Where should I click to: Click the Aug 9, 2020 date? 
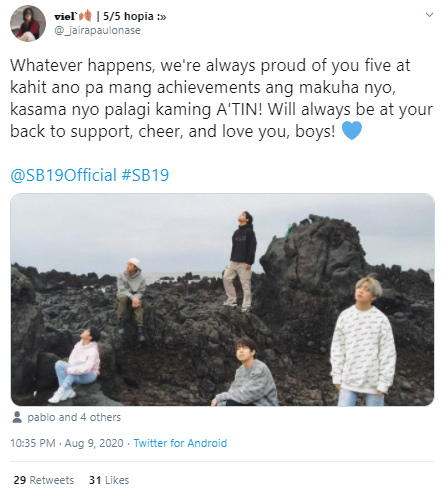click(x=94, y=443)
